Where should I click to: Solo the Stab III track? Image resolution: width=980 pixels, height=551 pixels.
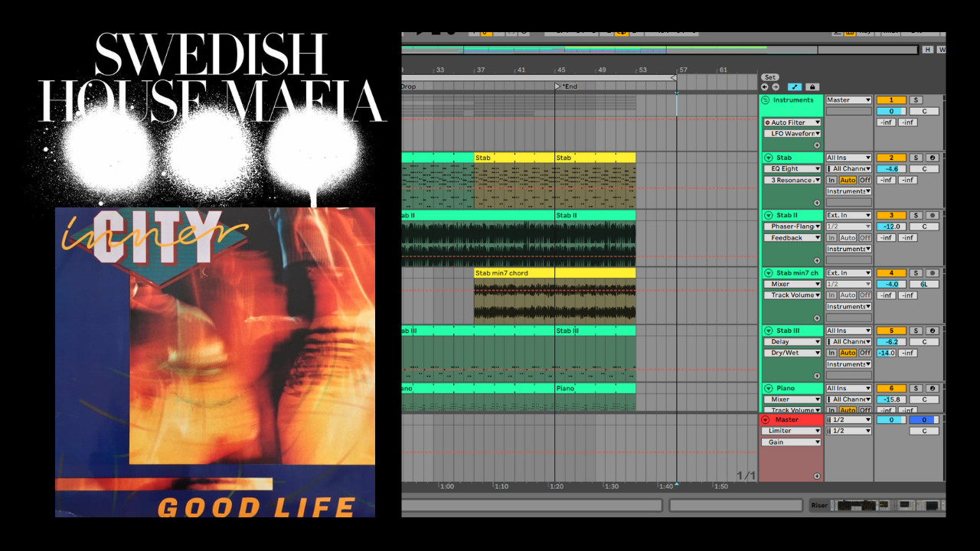pyautogui.click(x=916, y=331)
